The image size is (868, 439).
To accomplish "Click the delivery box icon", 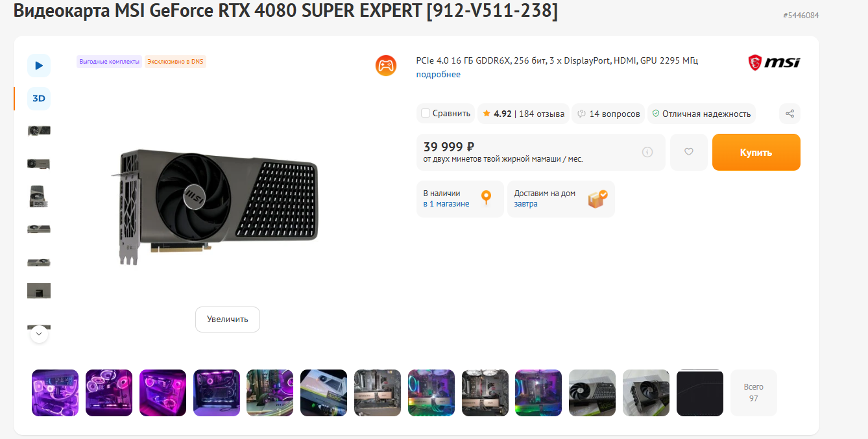I will 597,198.
